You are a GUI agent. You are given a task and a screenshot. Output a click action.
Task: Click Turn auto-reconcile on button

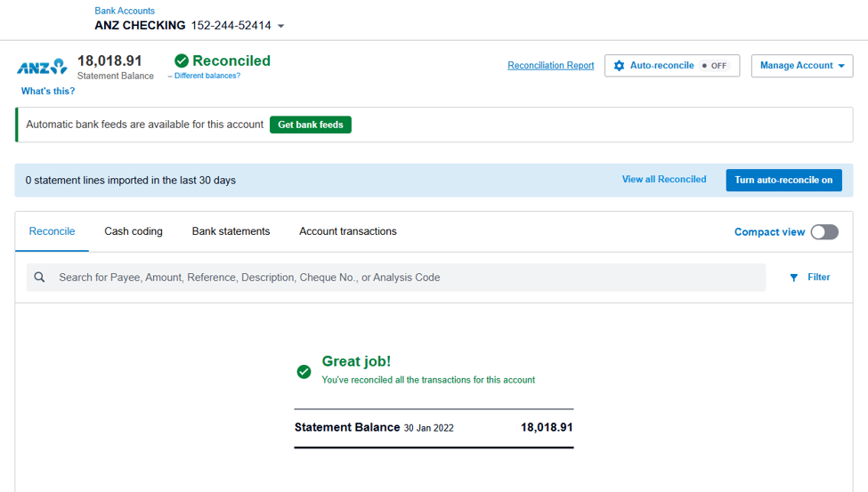(x=783, y=180)
